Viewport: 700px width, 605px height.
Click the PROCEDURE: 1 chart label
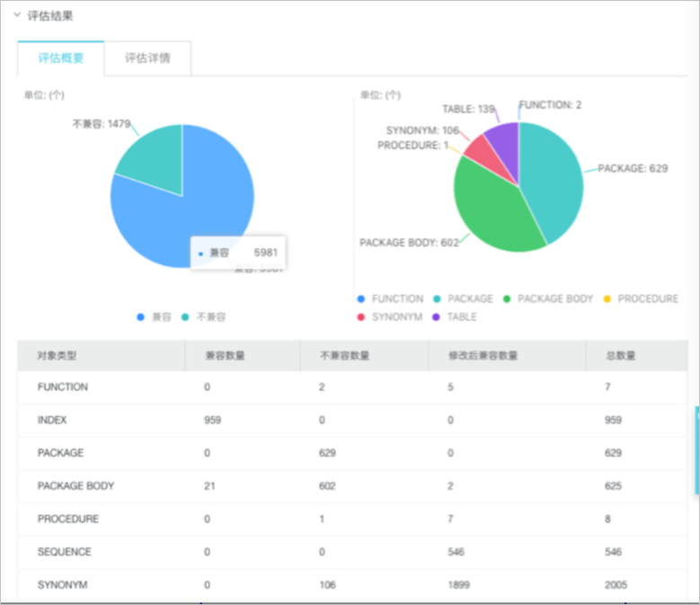[x=413, y=145]
